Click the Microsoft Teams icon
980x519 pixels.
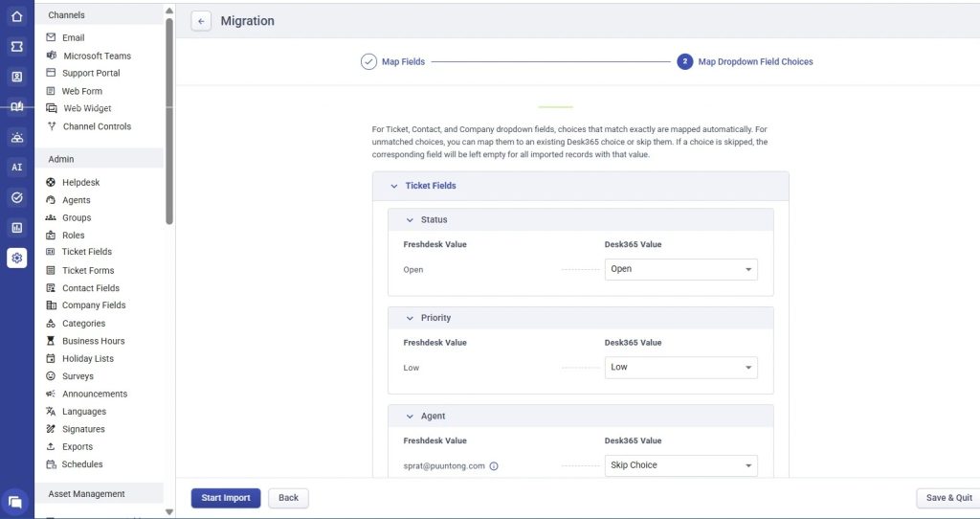point(52,55)
